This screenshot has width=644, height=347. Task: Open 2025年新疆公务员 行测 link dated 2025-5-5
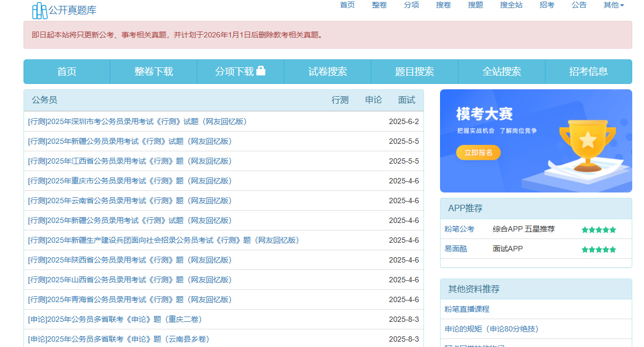(x=130, y=141)
